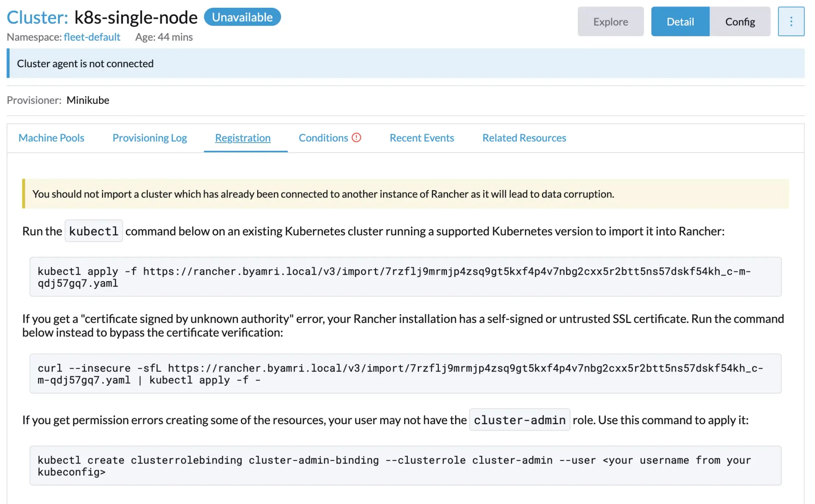
Task: View the Related Resources tab
Action: [524, 138]
